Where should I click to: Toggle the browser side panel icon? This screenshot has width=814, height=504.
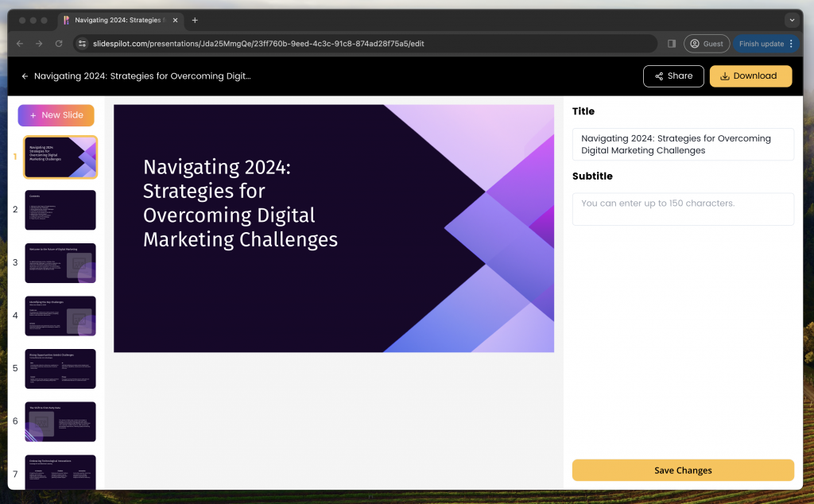coord(672,44)
